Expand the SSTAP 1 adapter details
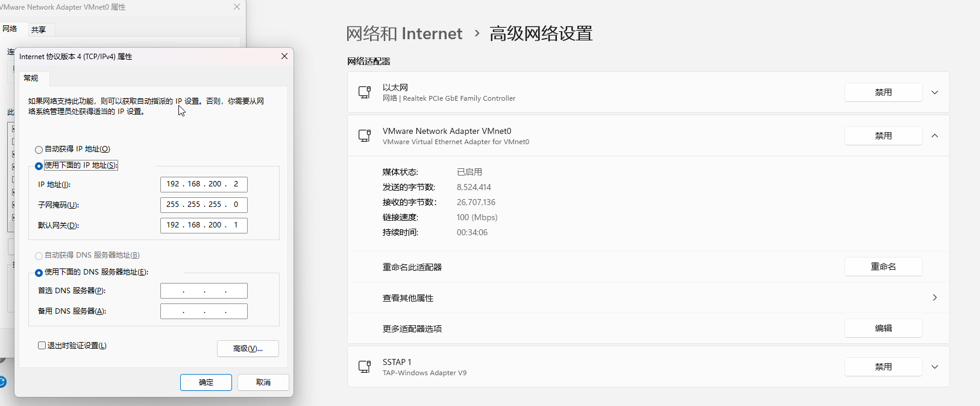Image resolution: width=980 pixels, height=406 pixels. [x=935, y=367]
